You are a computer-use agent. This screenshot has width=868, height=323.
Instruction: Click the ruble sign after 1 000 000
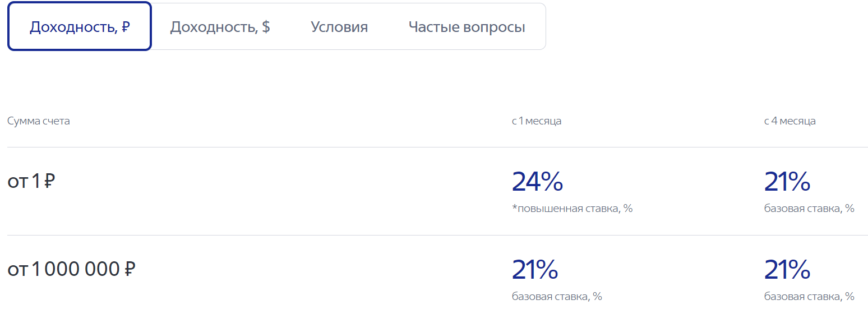pyautogui.click(x=129, y=270)
